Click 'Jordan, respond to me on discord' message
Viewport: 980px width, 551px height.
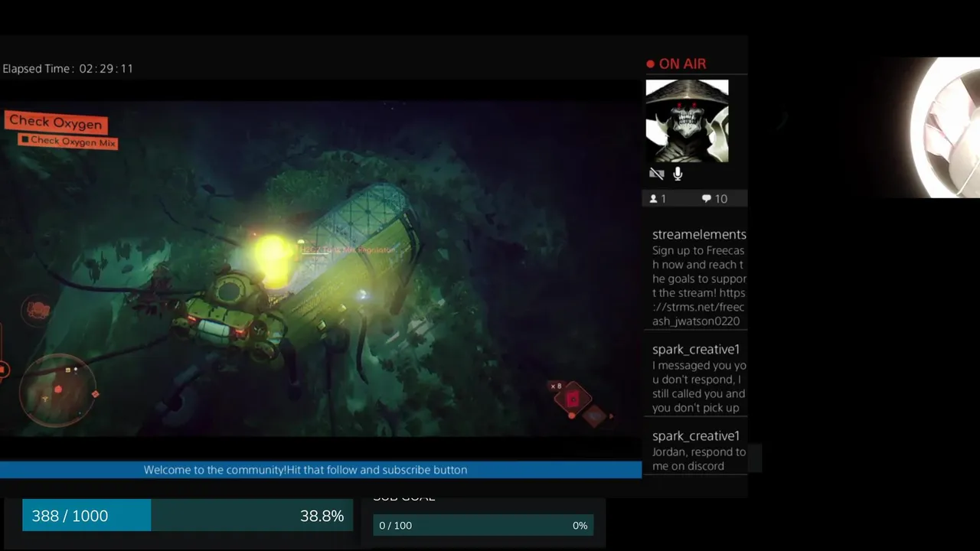698,458
